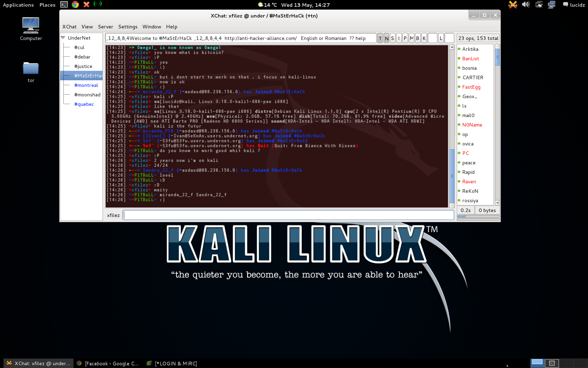Switch to the #debar channel

point(82,57)
